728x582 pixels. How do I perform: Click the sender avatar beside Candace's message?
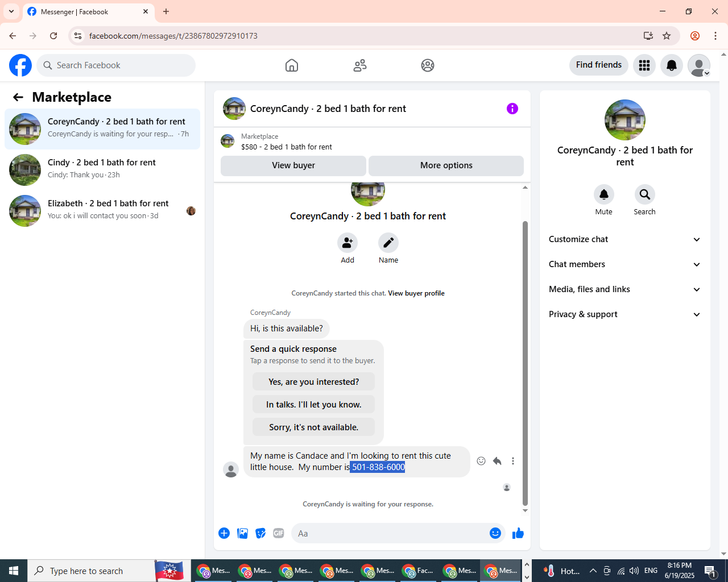(x=231, y=469)
